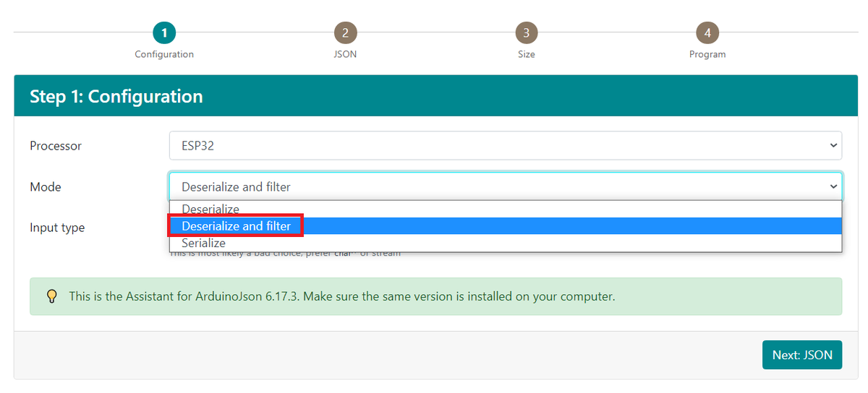
Task: Choose Deserialize and filter in list
Action: pyautogui.click(x=506, y=226)
